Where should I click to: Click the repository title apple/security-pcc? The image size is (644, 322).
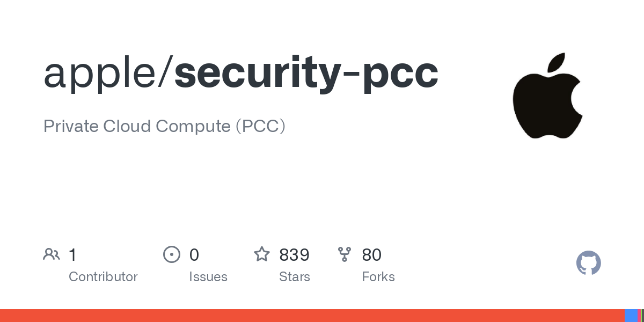tap(241, 74)
